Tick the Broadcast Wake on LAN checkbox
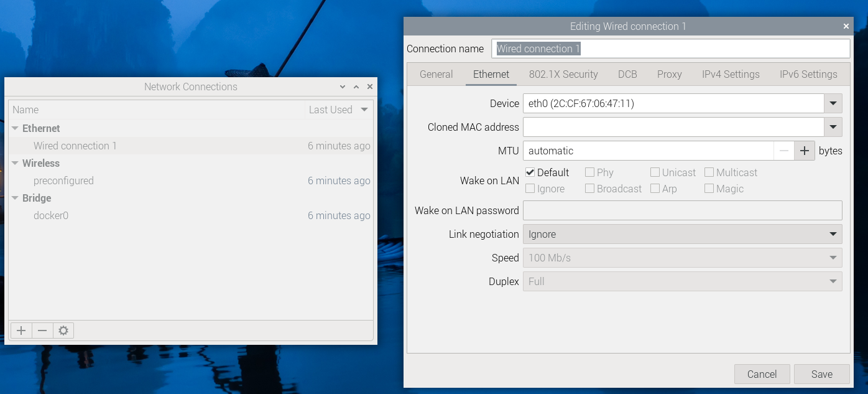Screen dimensions: 868x394 point(589,189)
